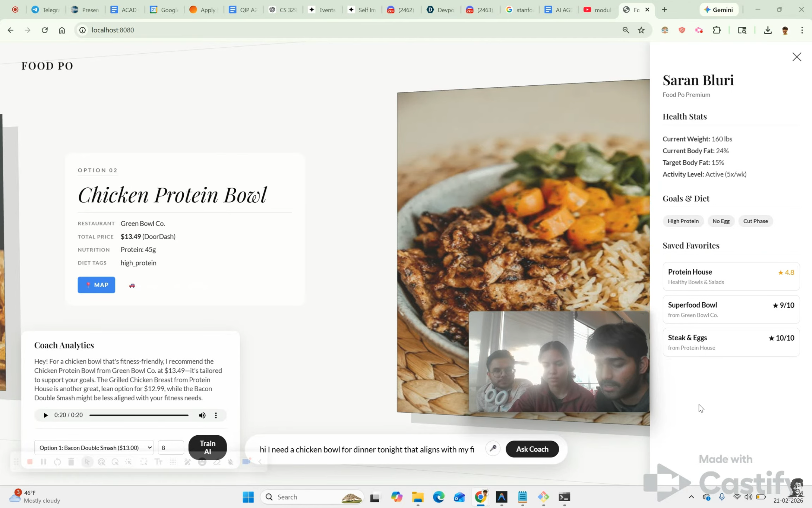Select the text annotation tool (Tt)
The width and height of the screenshot is (812, 508).
pos(158,462)
